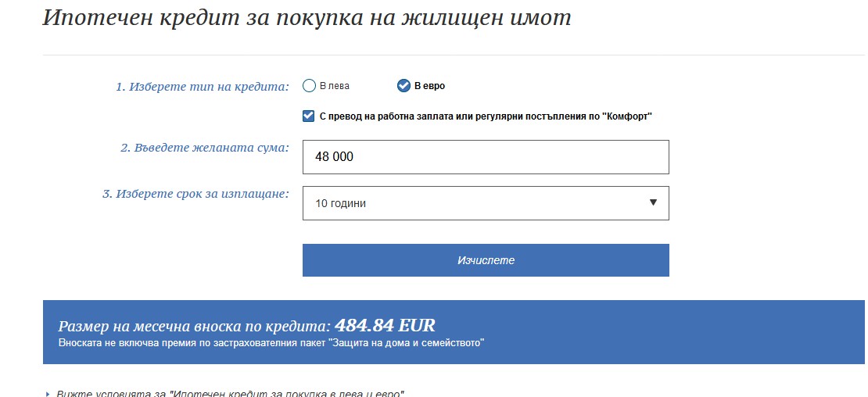Click the dropdown arrow in the term selector
This screenshot has width=868, height=397.
653,203
